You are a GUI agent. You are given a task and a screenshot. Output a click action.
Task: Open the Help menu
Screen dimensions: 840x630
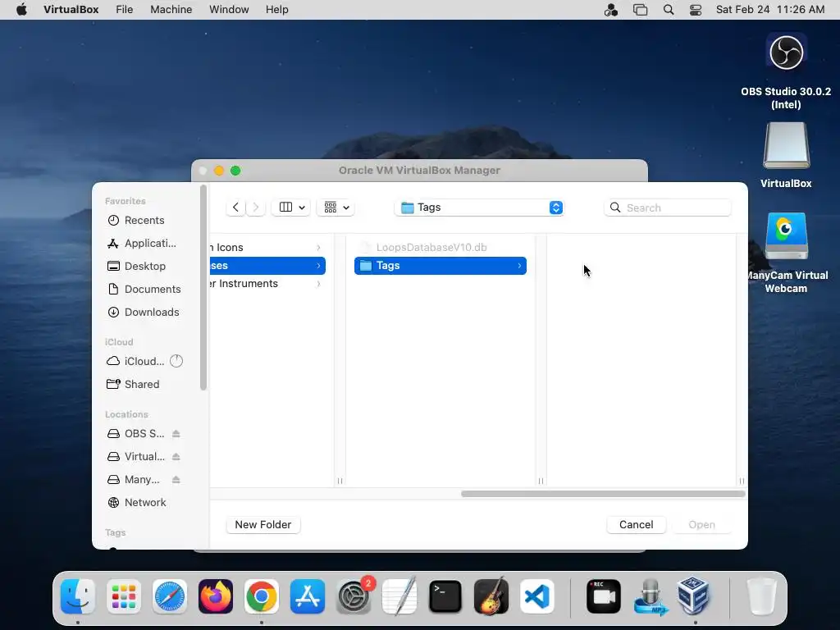277,10
